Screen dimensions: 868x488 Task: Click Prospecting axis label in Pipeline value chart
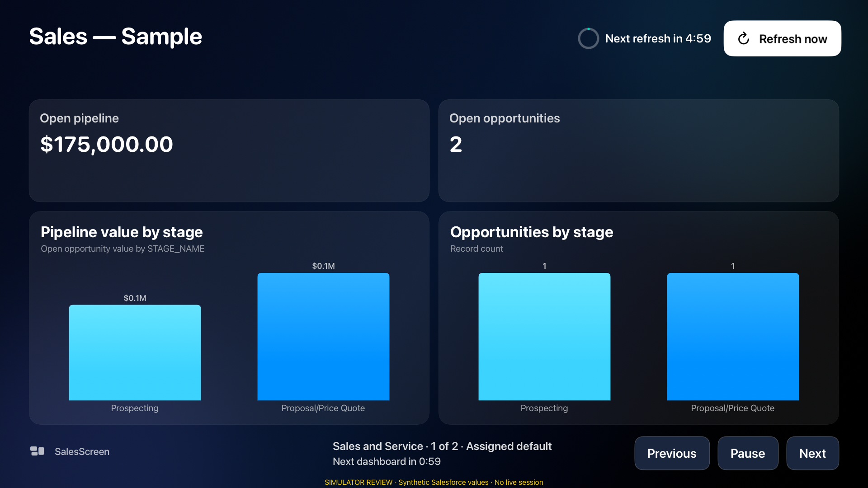135,408
